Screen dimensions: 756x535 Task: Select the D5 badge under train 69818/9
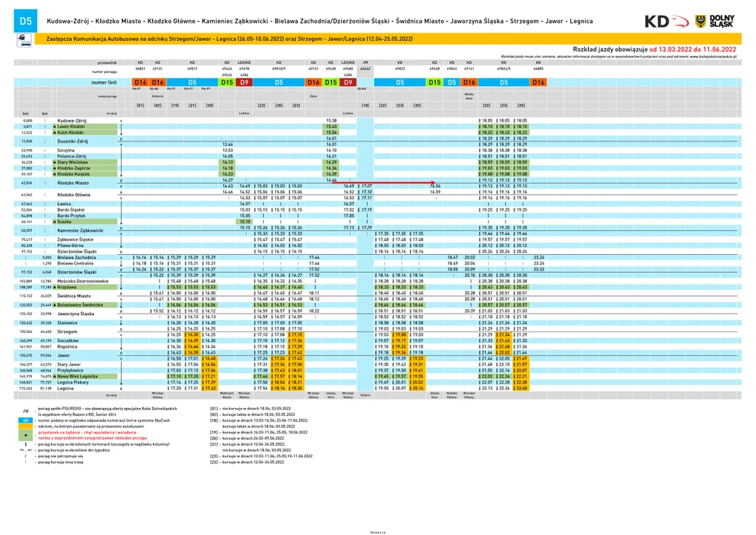click(x=278, y=82)
